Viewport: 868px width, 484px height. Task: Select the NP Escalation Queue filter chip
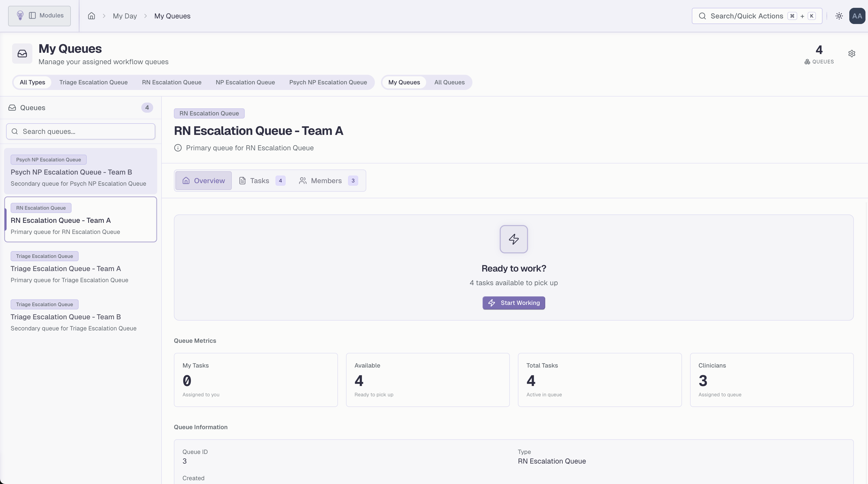(245, 82)
